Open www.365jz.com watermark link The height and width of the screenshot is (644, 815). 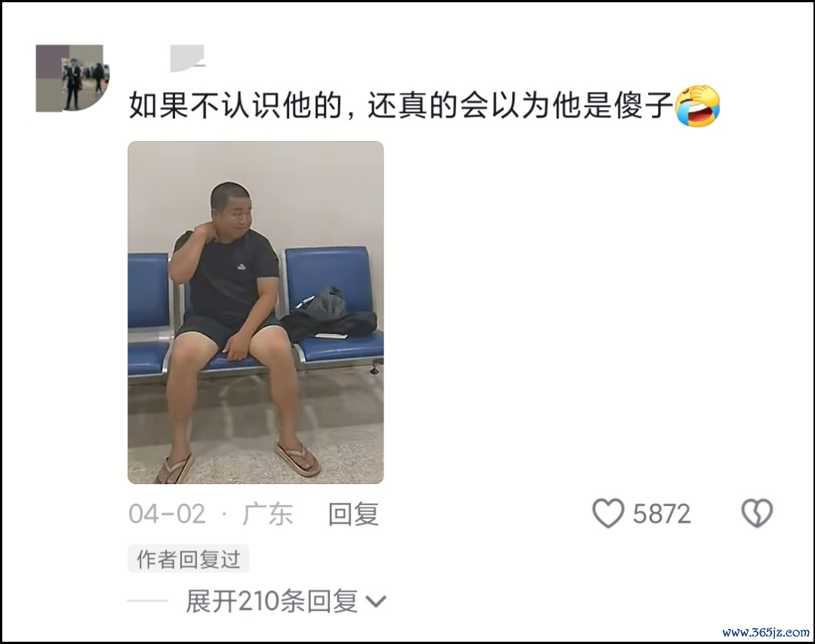(766, 632)
